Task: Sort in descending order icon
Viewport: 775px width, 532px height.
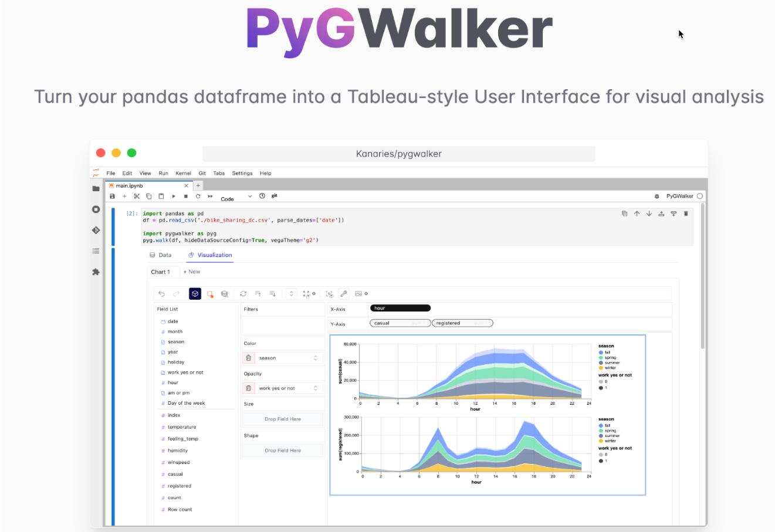Action: point(273,294)
